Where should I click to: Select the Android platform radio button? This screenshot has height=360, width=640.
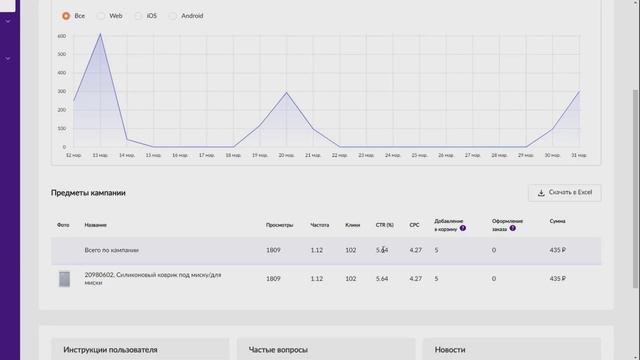(x=172, y=16)
